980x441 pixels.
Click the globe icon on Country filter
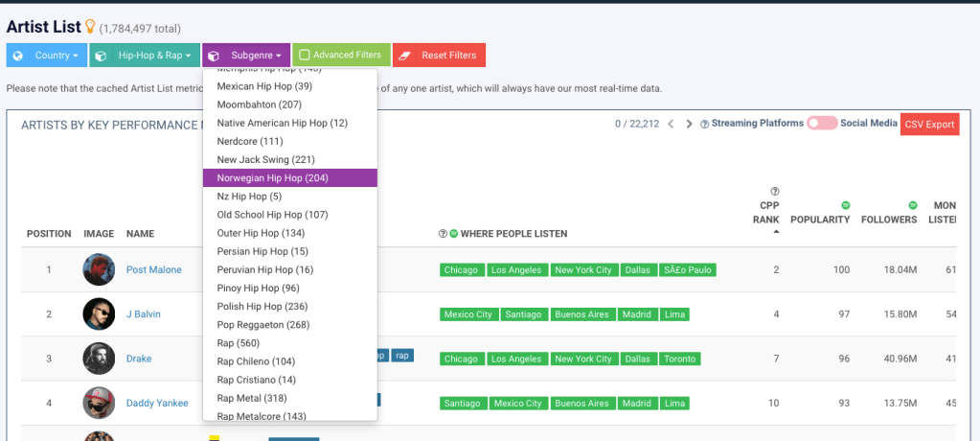(x=18, y=56)
